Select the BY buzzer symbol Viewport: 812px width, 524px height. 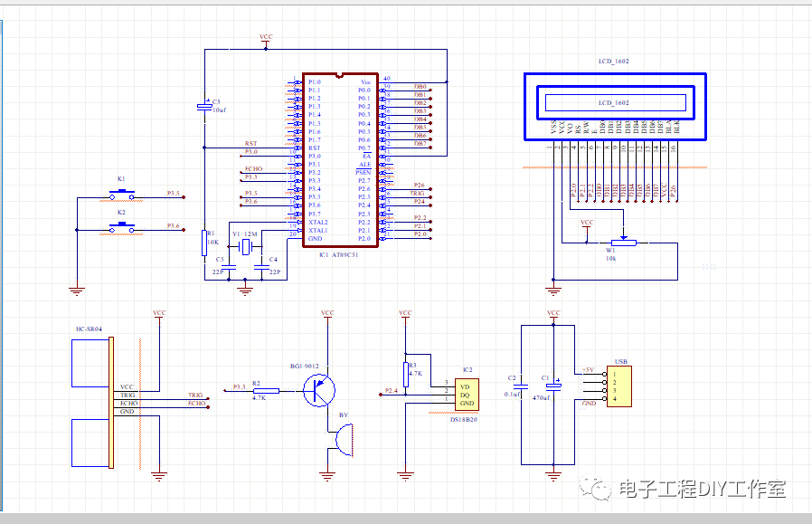coord(345,440)
